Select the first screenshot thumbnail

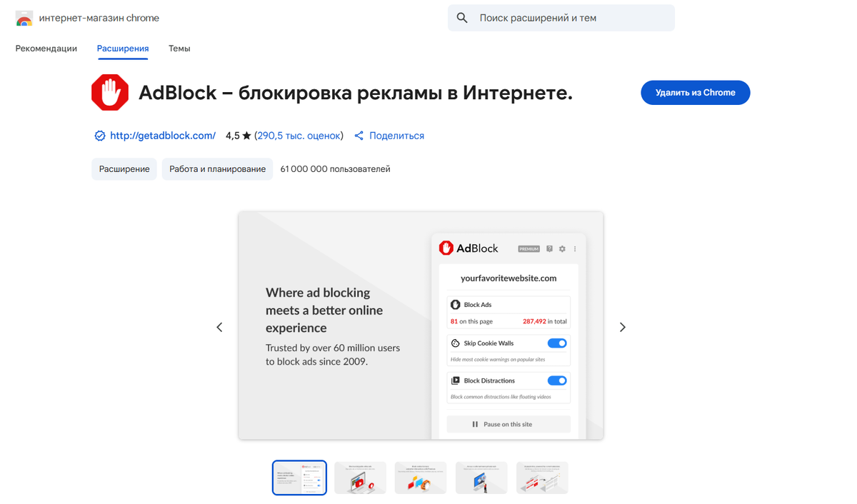(x=300, y=478)
